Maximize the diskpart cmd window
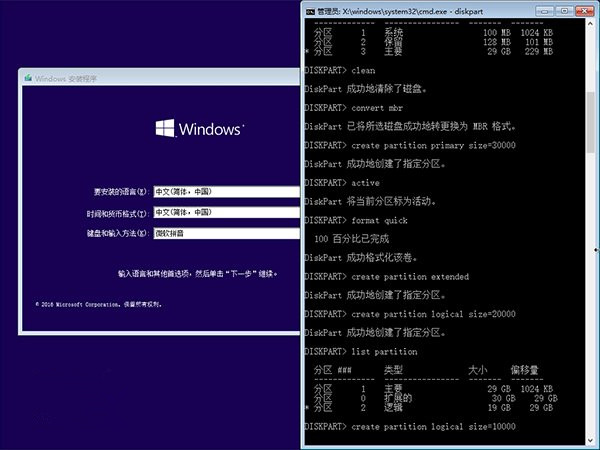This screenshot has width=600, height=450. pyautogui.click(x=564, y=11)
